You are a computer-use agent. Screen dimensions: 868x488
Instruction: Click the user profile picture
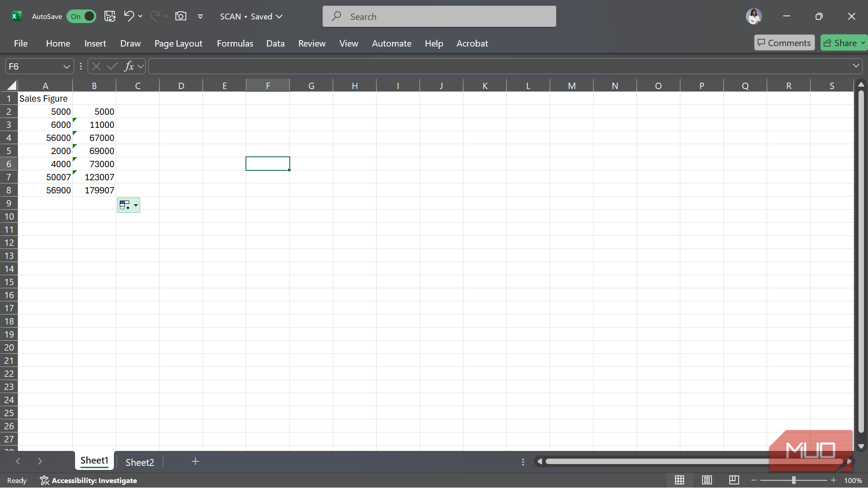754,16
